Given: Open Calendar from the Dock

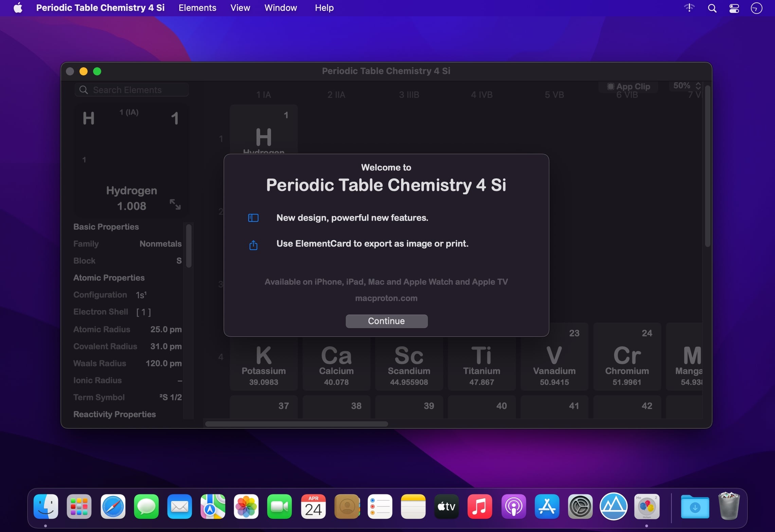Looking at the screenshot, I should click(313, 507).
